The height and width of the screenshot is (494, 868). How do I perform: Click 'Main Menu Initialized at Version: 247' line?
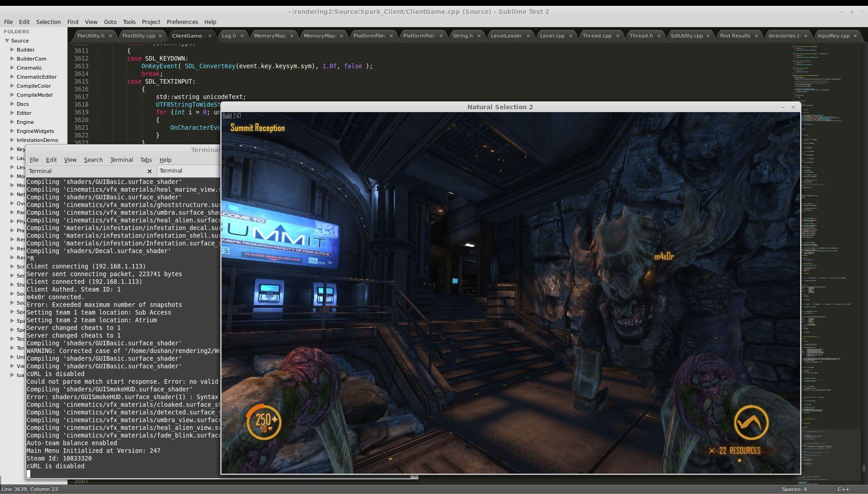[94, 451]
